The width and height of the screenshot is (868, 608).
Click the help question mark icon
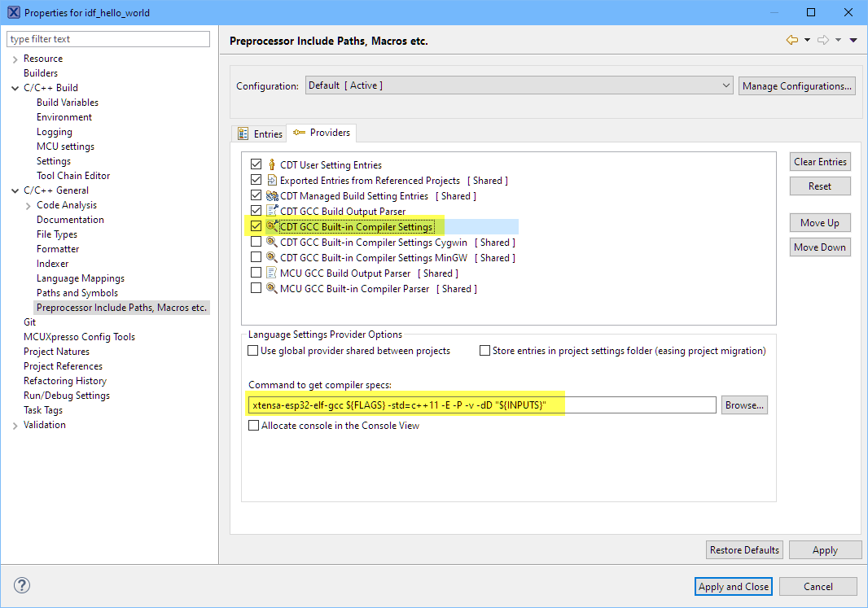[x=22, y=585]
